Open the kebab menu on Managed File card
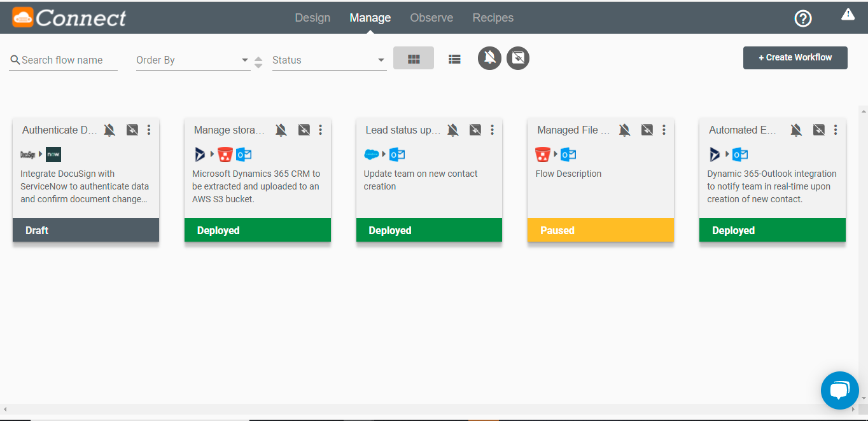868x421 pixels. click(x=664, y=130)
